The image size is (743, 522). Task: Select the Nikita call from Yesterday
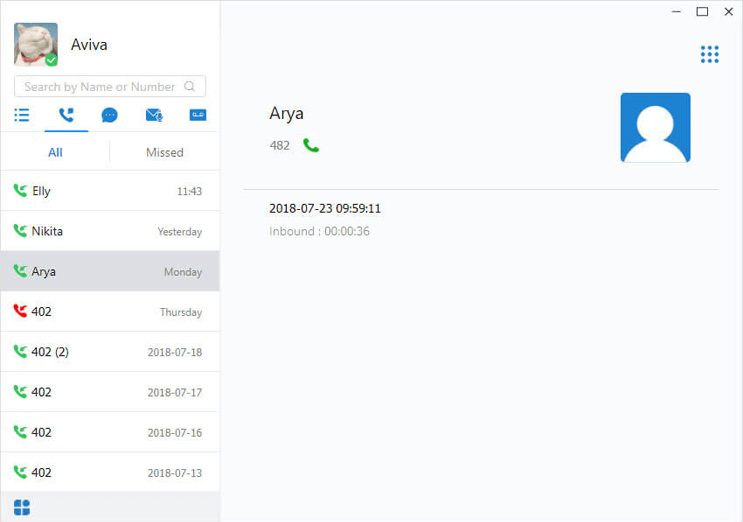click(110, 231)
